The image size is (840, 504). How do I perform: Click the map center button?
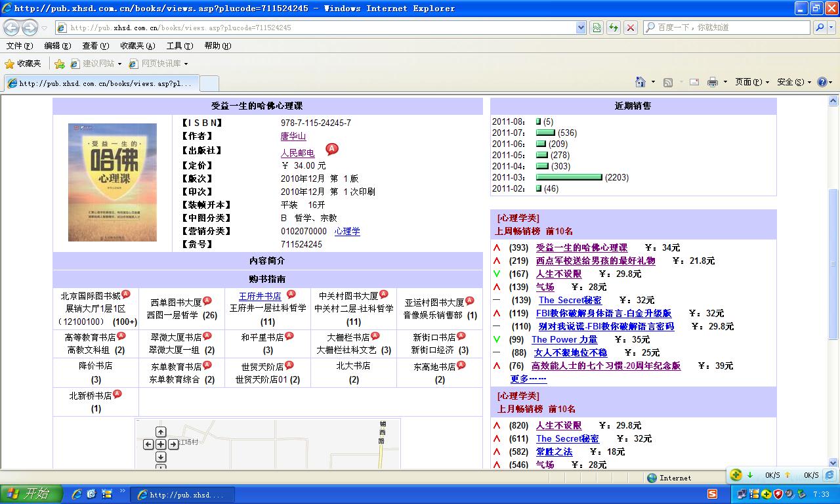coord(161,444)
